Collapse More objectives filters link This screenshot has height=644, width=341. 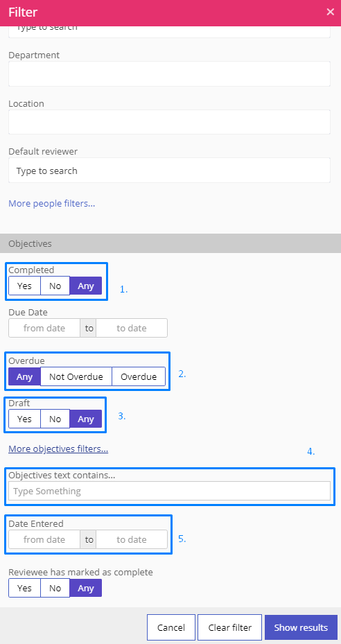coord(58,449)
